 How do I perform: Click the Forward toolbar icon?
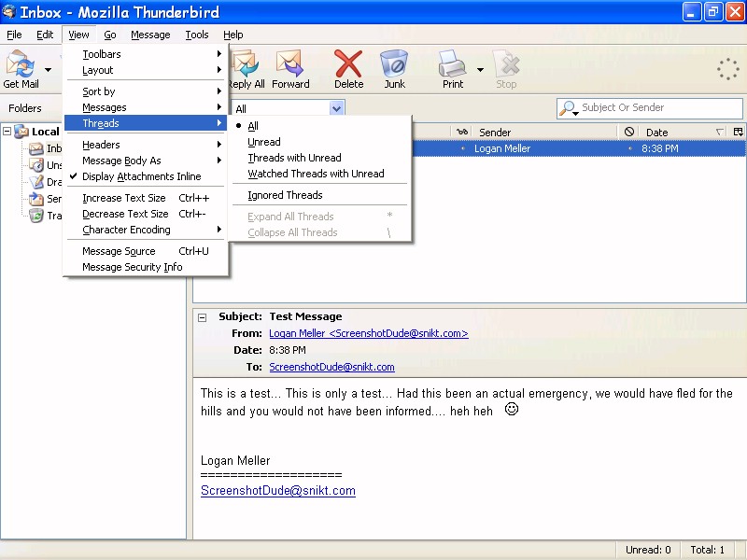tap(290, 63)
